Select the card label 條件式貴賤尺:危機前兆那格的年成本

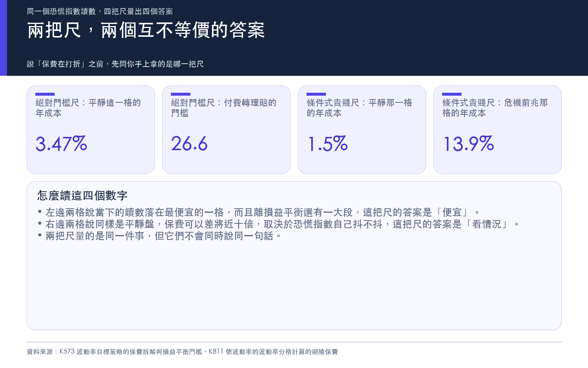(495, 108)
